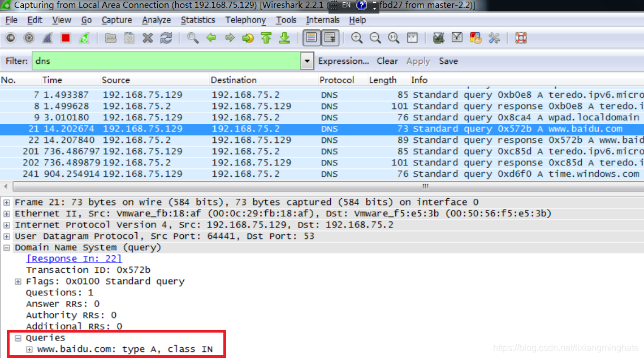
Task: Reload the capture file icon
Action: pyautogui.click(x=166, y=38)
